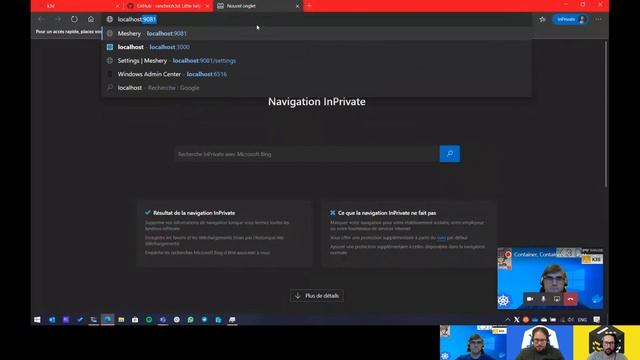Click the page vertical scrollbar
640x360 pixels.
click(x=606, y=114)
